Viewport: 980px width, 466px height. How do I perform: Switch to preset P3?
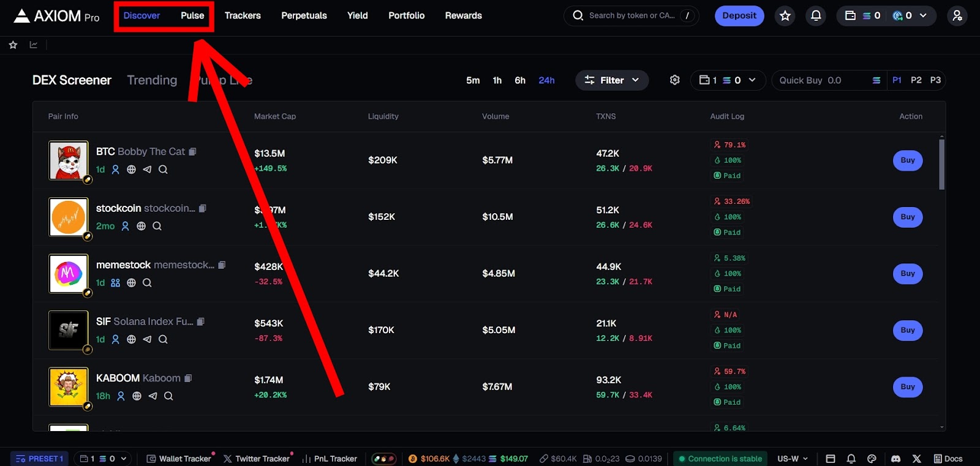[935, 80]
